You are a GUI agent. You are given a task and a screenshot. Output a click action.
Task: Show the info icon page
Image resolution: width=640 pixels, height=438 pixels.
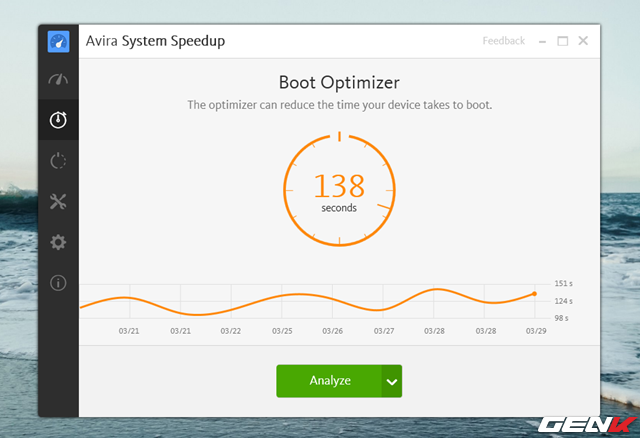[x=58, y=283]
